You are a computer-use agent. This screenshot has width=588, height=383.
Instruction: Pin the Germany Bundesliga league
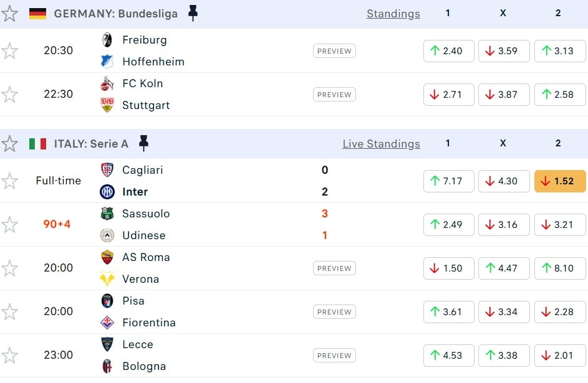pos(193,13)
